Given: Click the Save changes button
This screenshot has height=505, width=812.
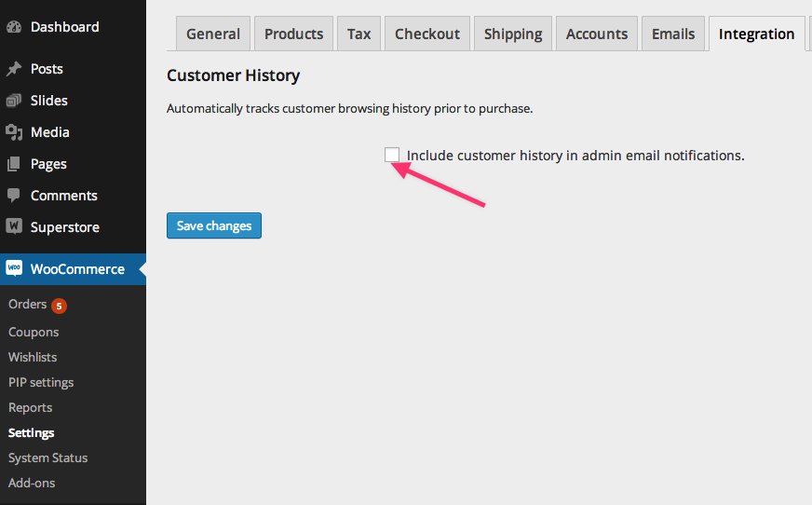Looking at the screenshot, I should [214, 225].
